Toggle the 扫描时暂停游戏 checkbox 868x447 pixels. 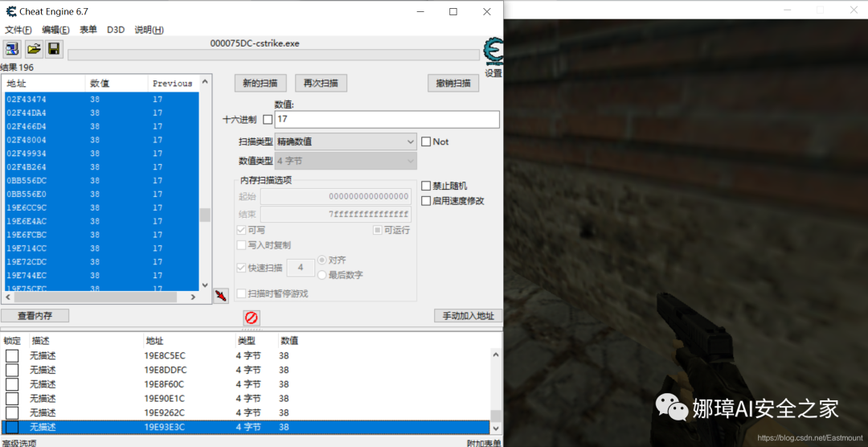coord(241,293)
